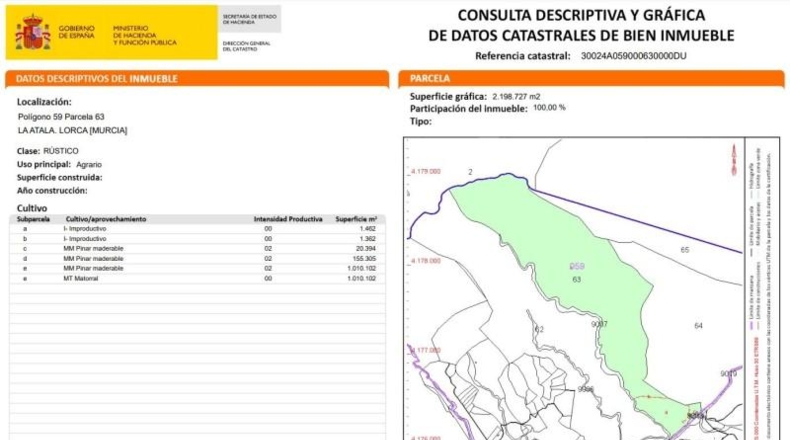Click the 'Cultivo/aprovechamiento' column header

(106, 219)
